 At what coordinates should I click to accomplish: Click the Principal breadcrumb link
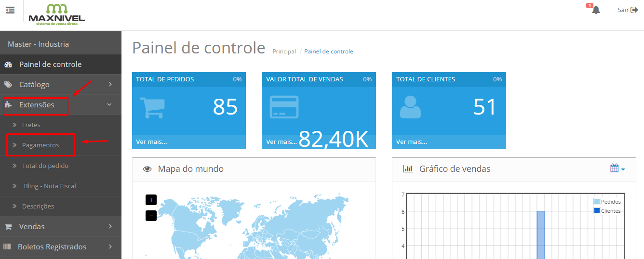click(284, 52)
